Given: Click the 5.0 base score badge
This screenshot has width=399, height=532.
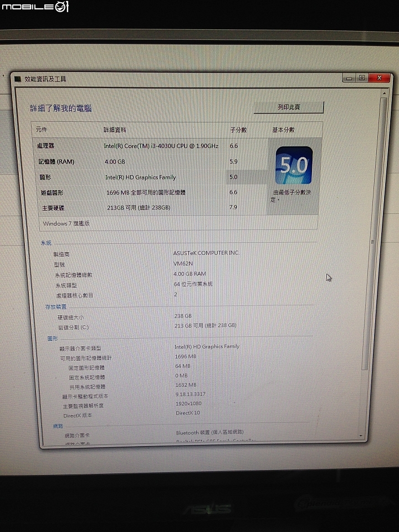Looking at the screenshot, I should [294, 165].
